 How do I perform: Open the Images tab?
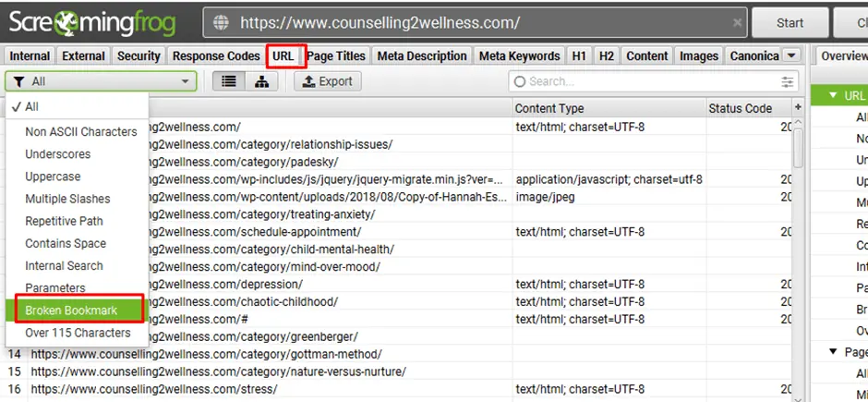pyautogui.click(x=699, y=56)
